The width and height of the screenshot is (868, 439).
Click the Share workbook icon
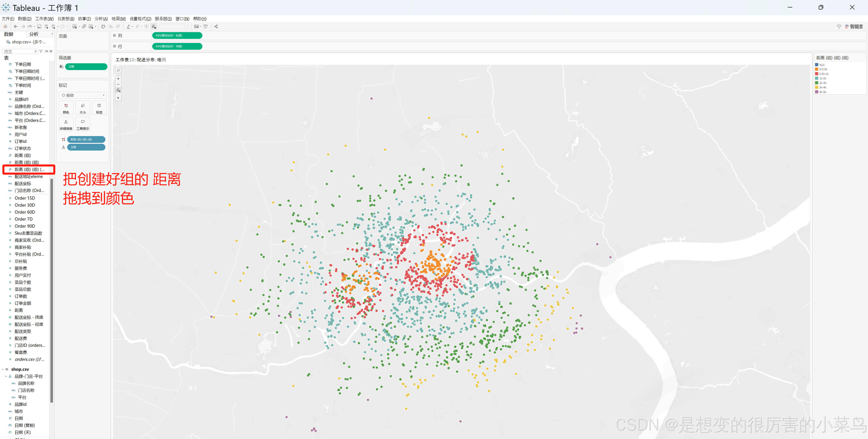coord(216,27)
